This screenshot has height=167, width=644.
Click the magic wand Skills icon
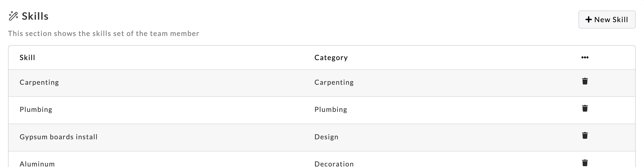tap(13, 16)
